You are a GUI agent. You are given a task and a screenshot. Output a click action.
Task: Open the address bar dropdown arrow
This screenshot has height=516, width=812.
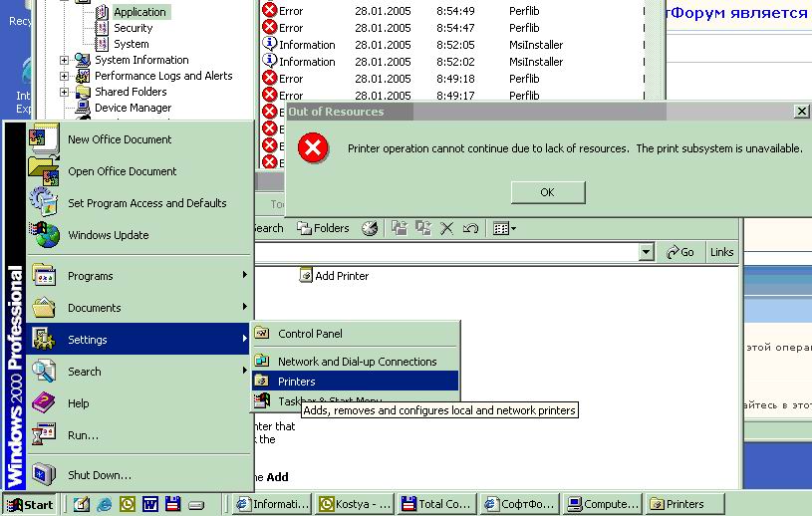click(646, 252)
